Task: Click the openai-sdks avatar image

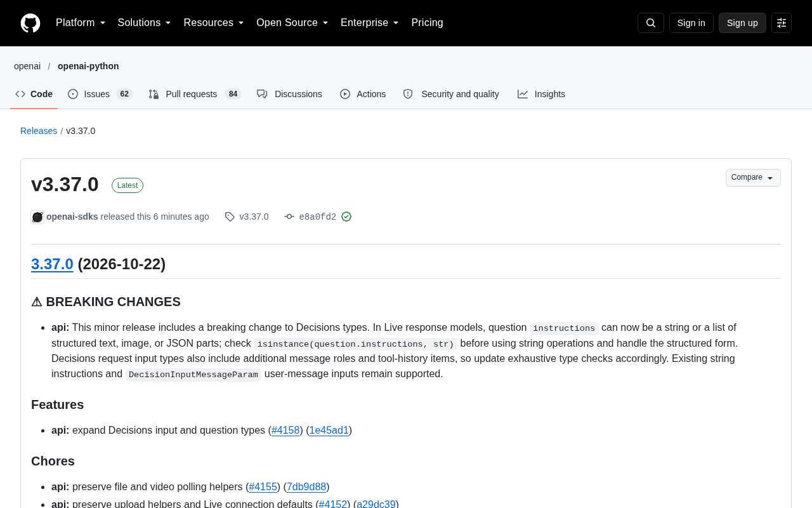Action: point(37,217)
